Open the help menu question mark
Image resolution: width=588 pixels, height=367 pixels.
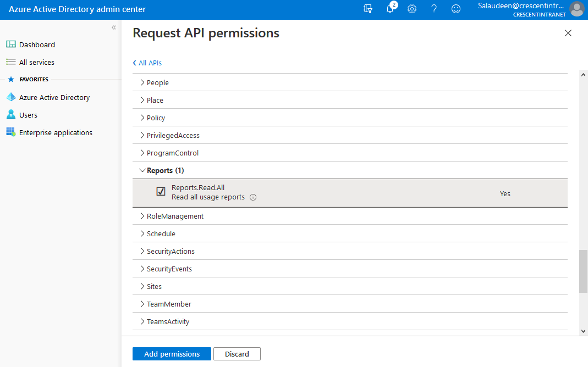[x=434, y=9]
